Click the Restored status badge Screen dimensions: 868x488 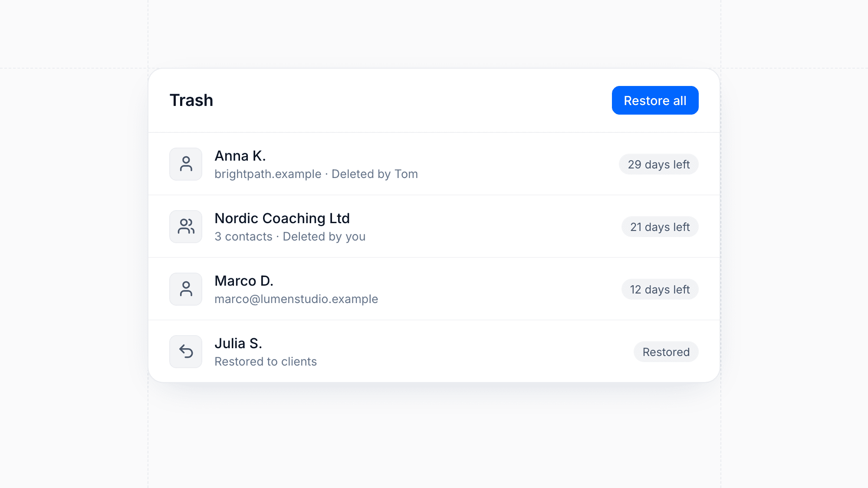tap(666, 352)
